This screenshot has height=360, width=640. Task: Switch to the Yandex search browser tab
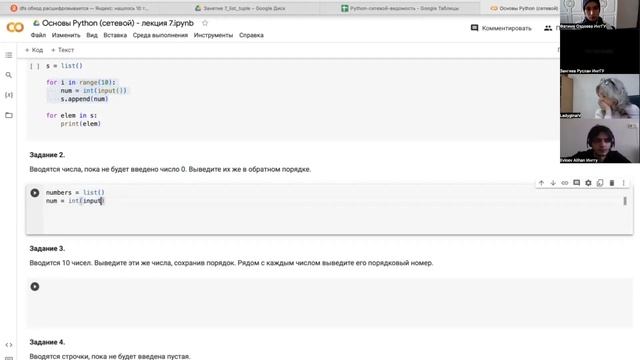coord(80,8)
